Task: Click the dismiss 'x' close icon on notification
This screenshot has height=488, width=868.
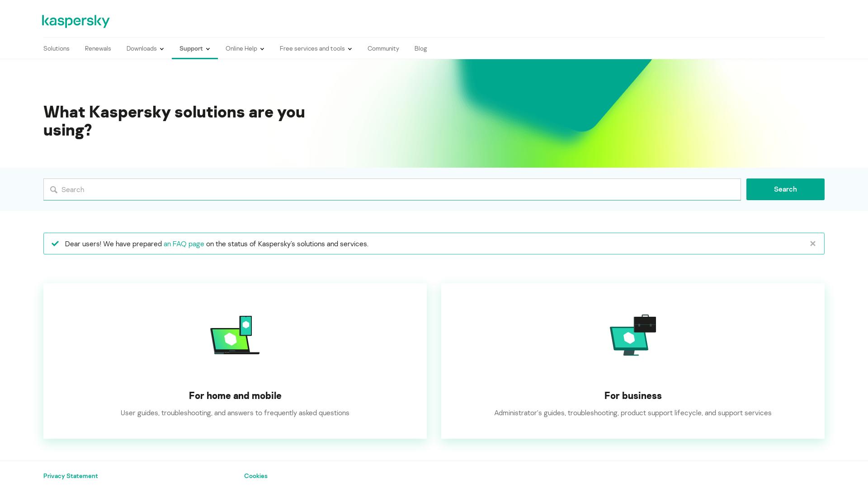Action: [x=812, y=243]
